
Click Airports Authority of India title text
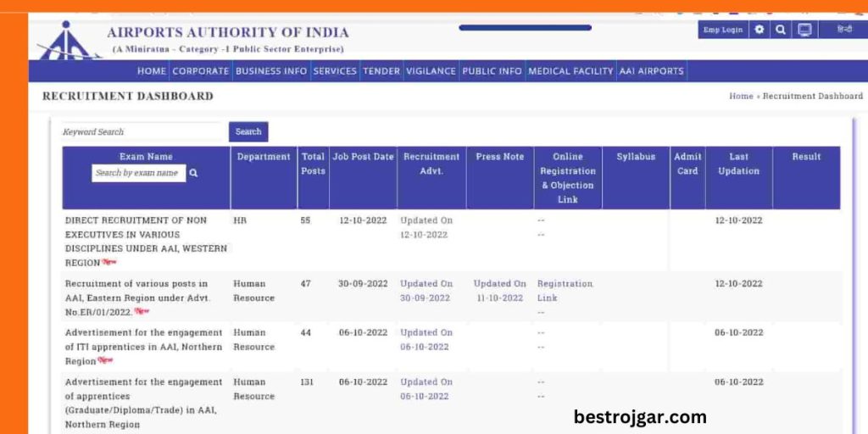(x=228, y=33)
